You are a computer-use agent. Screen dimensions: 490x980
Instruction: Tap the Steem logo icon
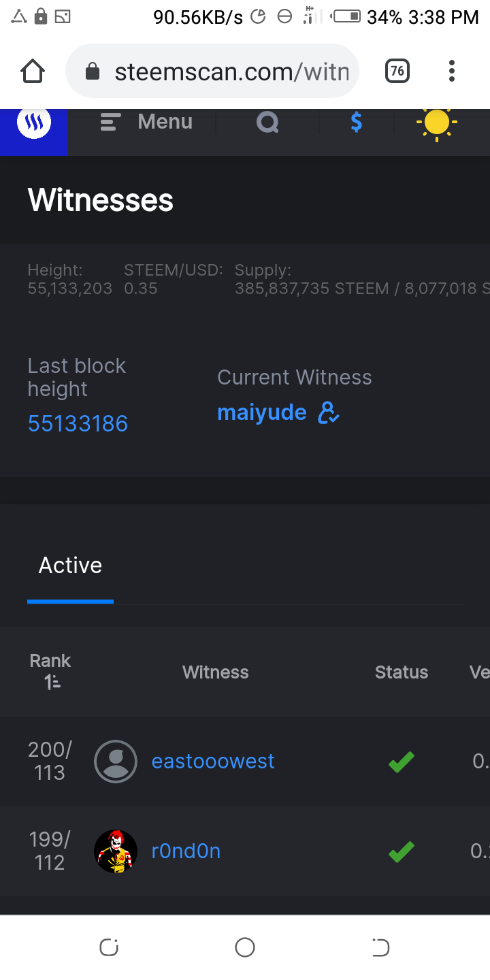tap(33, 124)
